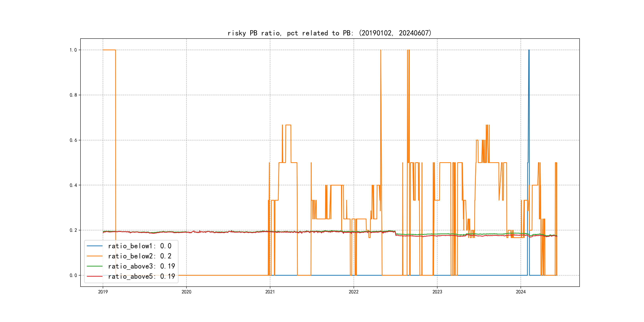Click the 1.0 y-axis tick label

click(73, 50)
